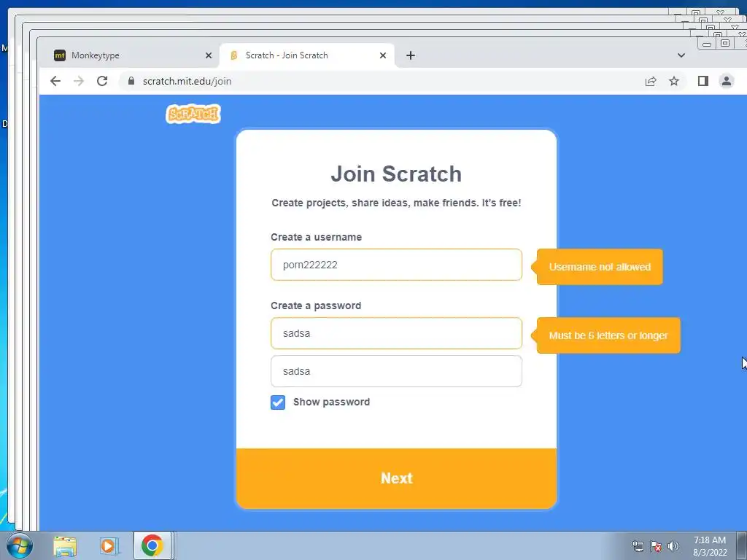Share this page using the share icon
This screenshot has height=560, width=747.
coord(650,81)
